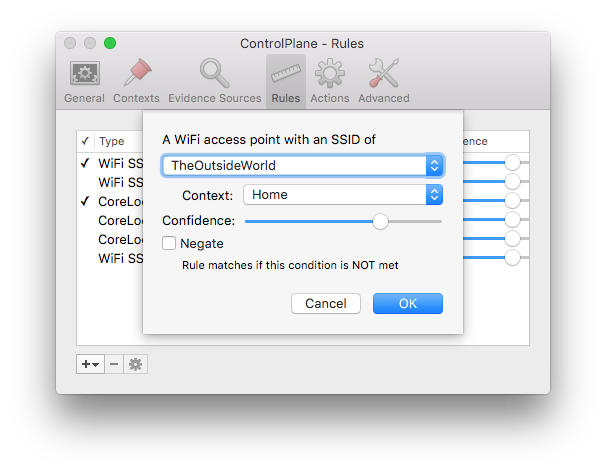Select the second WiFi SSID rule row

110,182
